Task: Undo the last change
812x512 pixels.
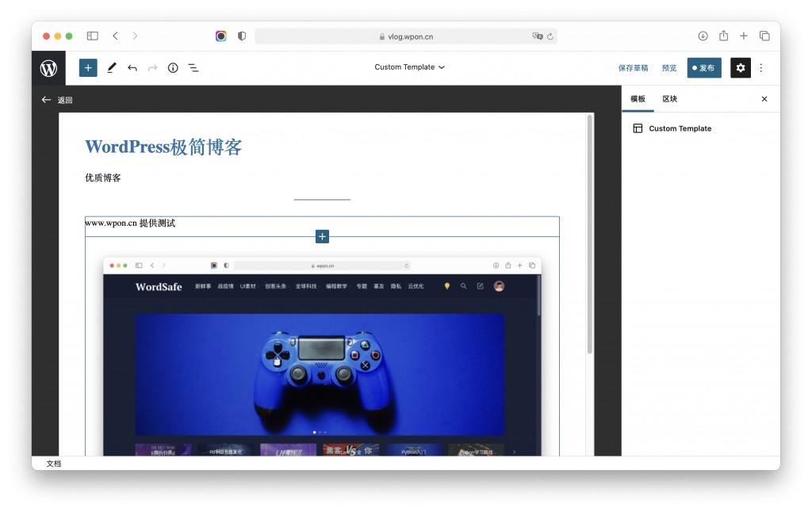Action: pos(132,67)
